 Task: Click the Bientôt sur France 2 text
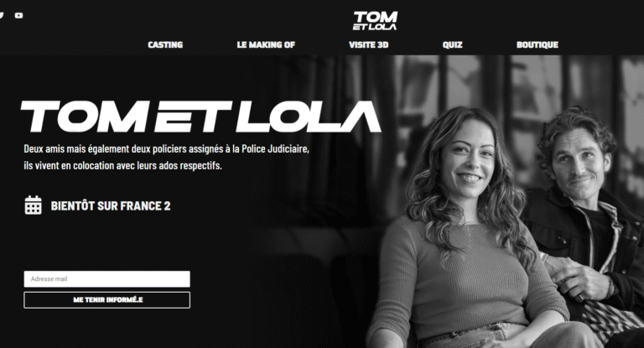coord(111,205)
